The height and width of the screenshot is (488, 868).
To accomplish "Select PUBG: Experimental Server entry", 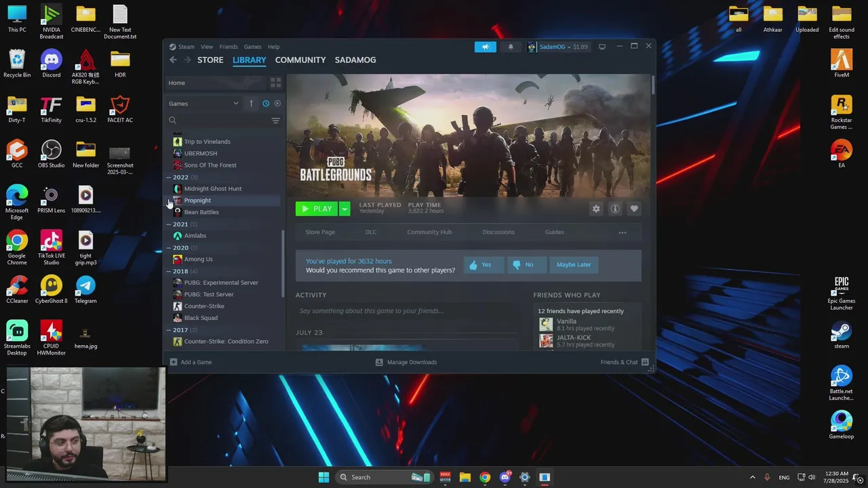I will [x=226, y=283].
